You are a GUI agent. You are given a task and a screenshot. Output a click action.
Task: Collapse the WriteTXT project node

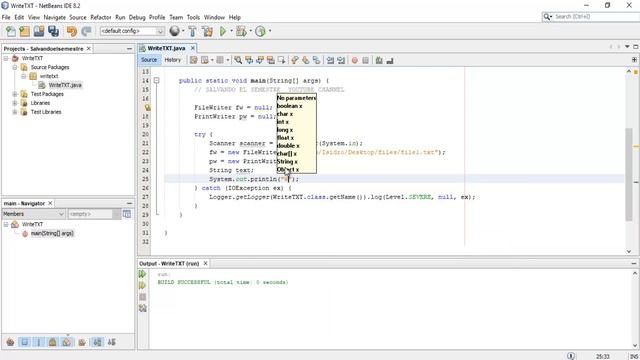(x=6, y=58)
